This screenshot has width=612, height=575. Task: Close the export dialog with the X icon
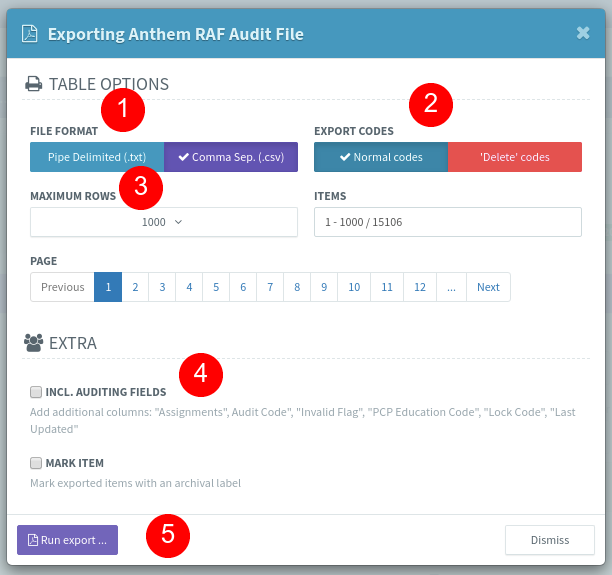[x=583, y=33]
